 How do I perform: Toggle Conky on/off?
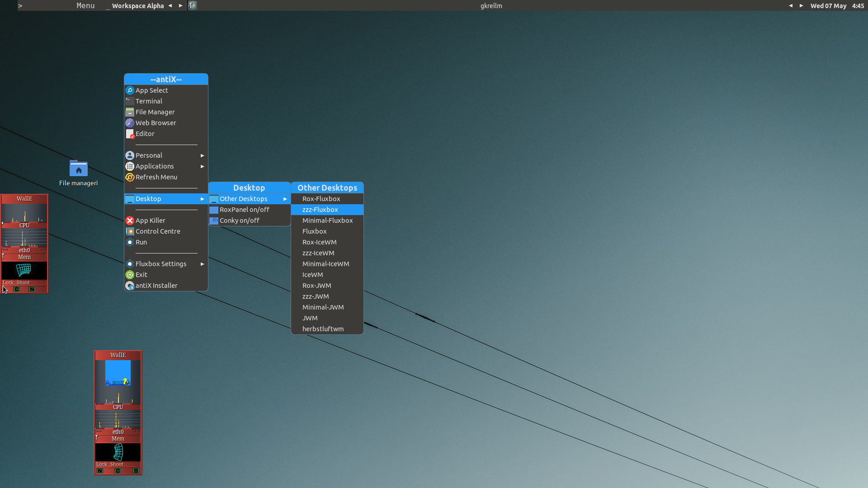click(239, 221)
